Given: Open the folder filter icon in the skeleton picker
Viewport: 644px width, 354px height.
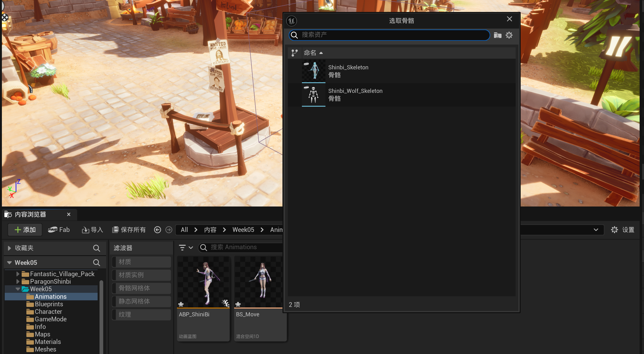Looking at the screenshot, I should (497, 35).
